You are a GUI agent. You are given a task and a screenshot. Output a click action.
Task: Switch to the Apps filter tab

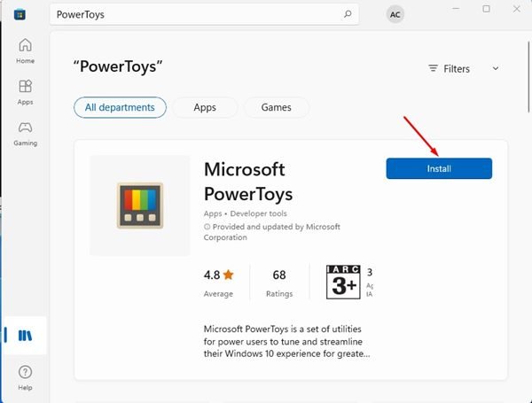(205, 107)
